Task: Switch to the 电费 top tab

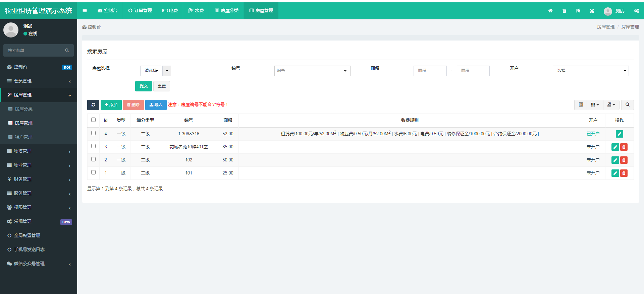Action: [x=170, y=11]
